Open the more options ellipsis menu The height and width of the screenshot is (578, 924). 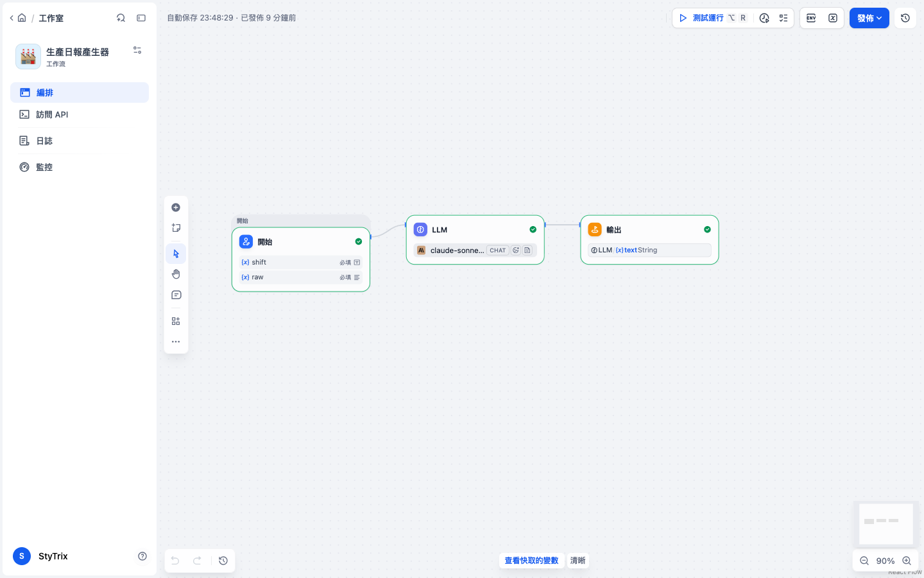point(176,342)
